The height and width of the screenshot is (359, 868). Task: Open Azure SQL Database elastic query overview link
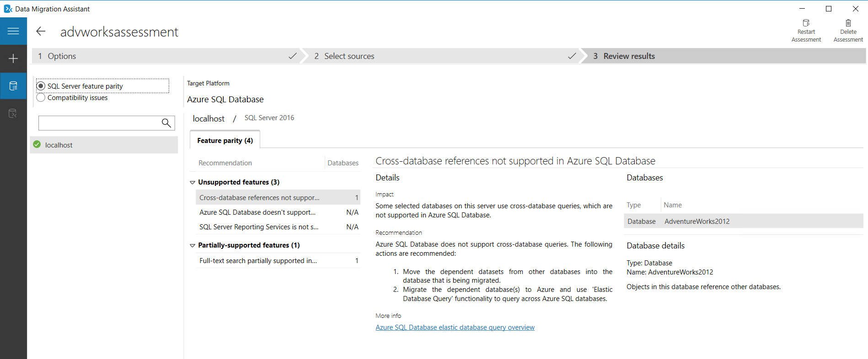(x=455, y=327)
